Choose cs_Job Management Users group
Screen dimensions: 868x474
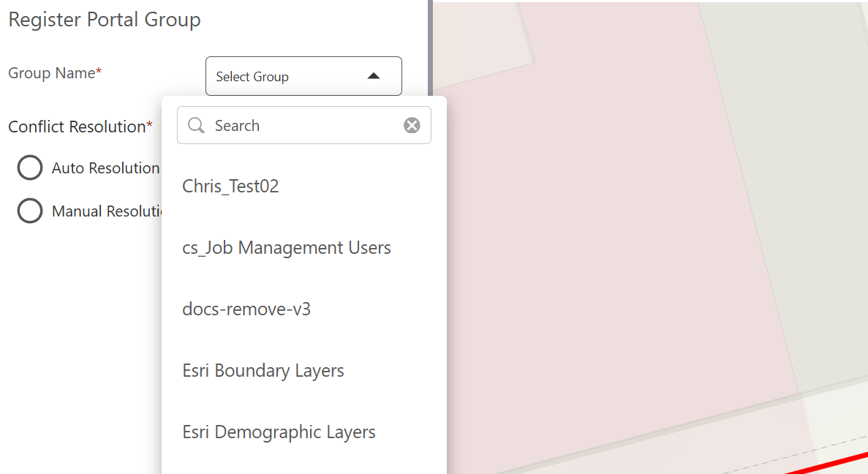pyautogui.click(x=304, y=247)
